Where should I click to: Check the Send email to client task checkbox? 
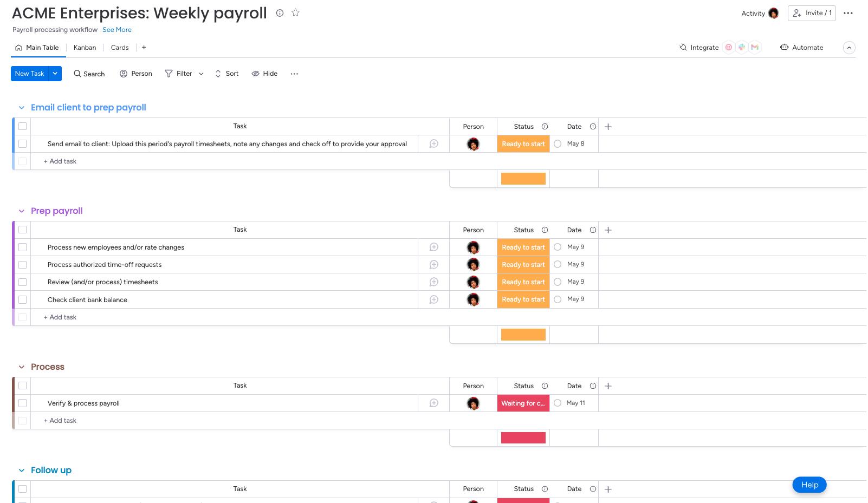coord(22,143)
